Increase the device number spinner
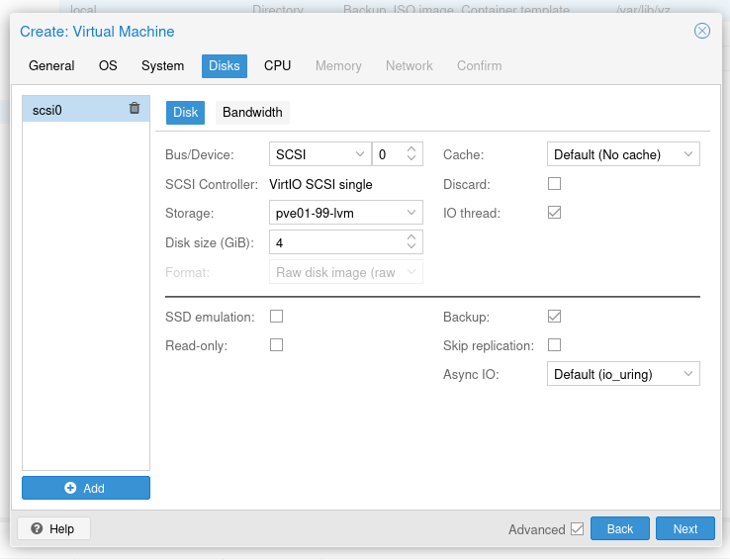 coord(411,149)
